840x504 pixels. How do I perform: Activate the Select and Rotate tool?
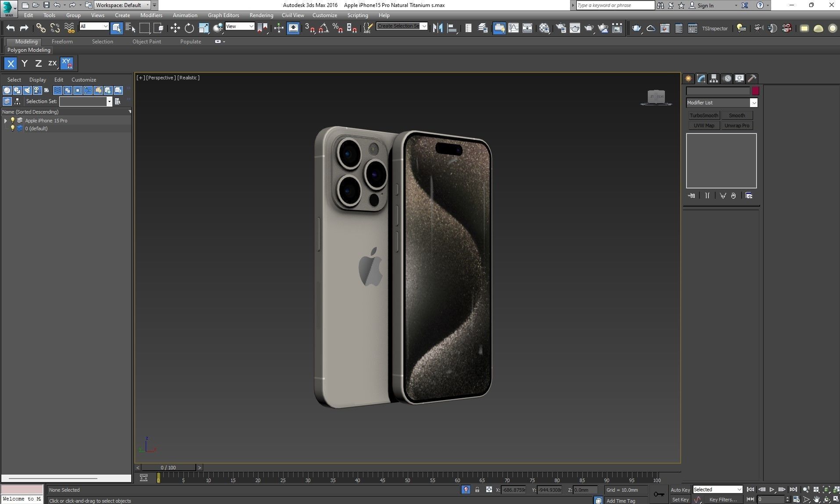pyautogui.click(x=189, y=28)
